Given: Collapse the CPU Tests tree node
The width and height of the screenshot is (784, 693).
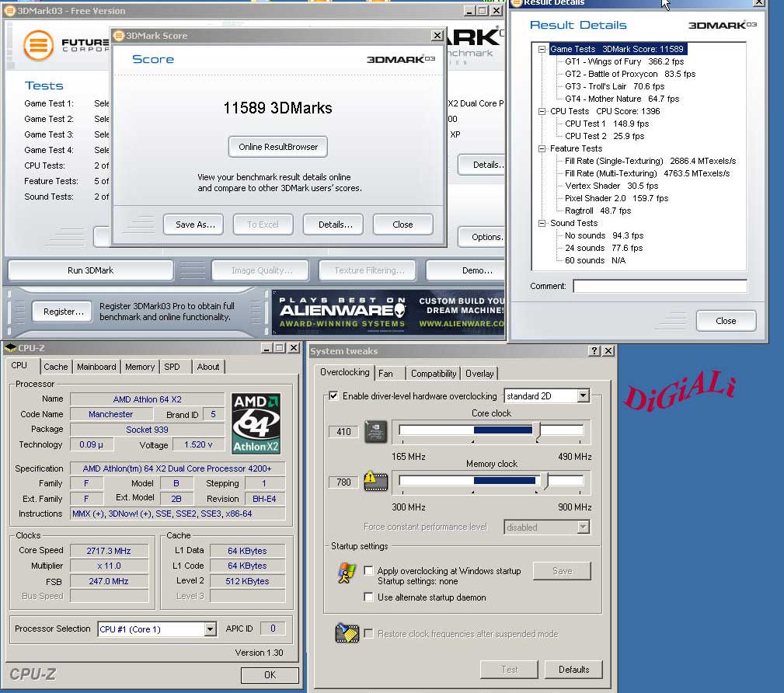Looking at the screenshot, I should point(542,111).
